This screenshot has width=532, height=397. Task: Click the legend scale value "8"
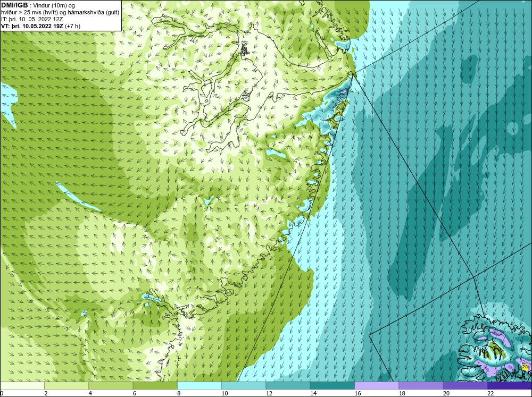(179, 393)
